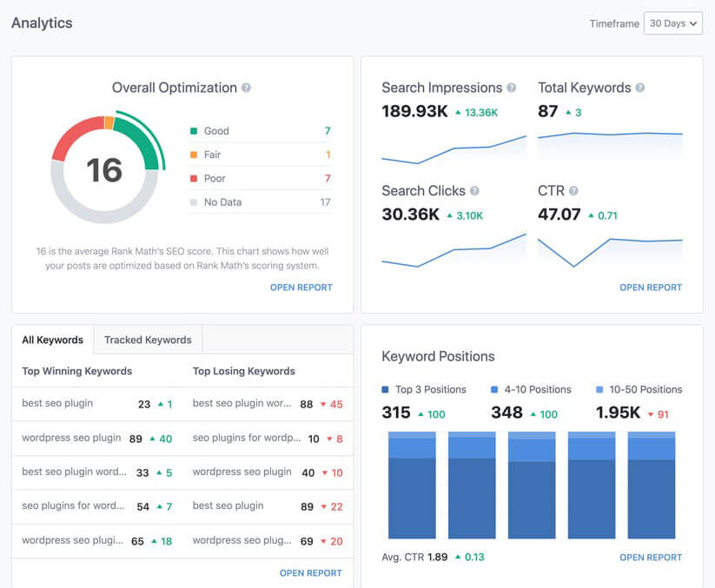This screenshot has width=715, height=588.
Task: Select first winning keyword 'best seo plugin'
Action: click(x=57, y=403)
